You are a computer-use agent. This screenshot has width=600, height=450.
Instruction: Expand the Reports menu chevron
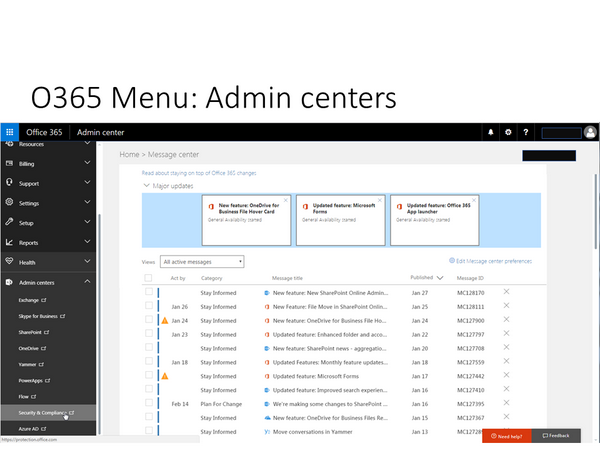pos(87,242)
